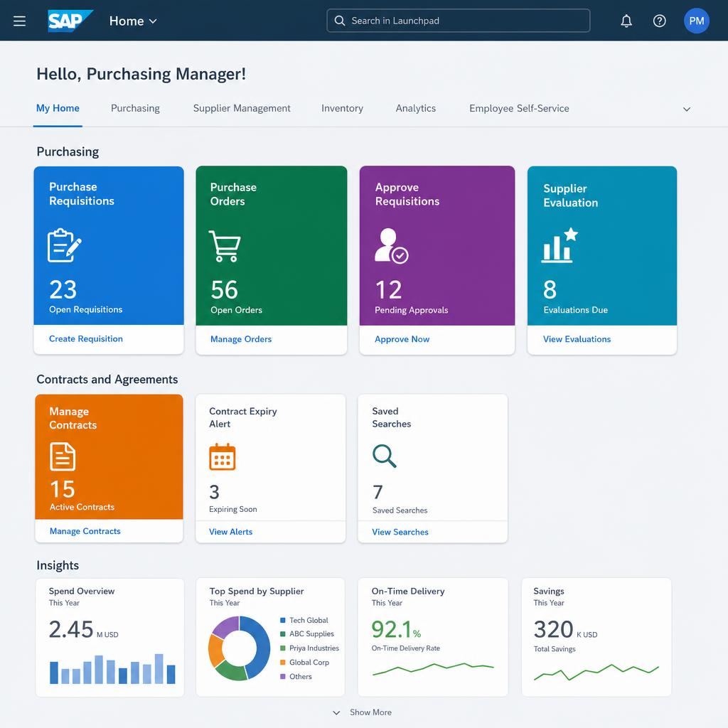The width and height of the screenshot is (728, 728).
Task: Click the search magnifier in Launchpad field
Action: click(340, 21)
